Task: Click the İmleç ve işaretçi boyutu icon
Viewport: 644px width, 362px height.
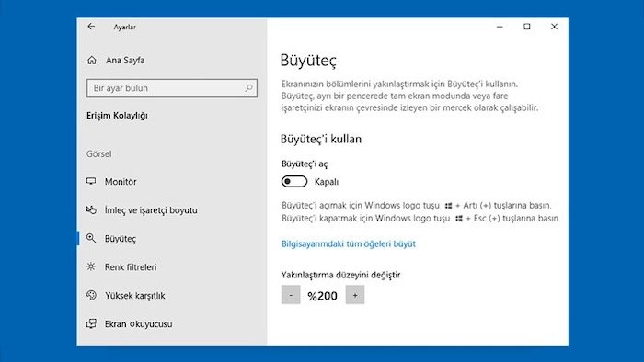Action: 91,209
